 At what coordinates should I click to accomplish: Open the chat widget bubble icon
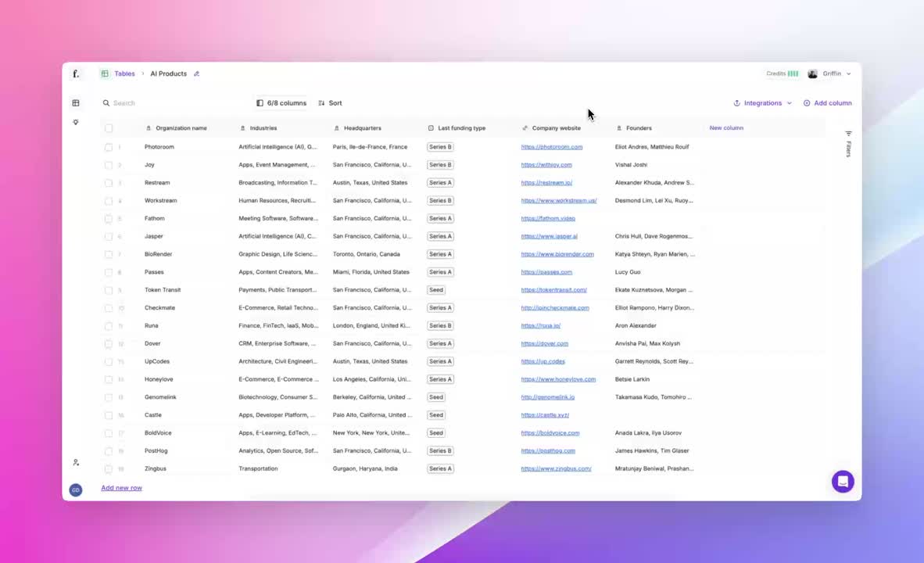pos(843,482)
